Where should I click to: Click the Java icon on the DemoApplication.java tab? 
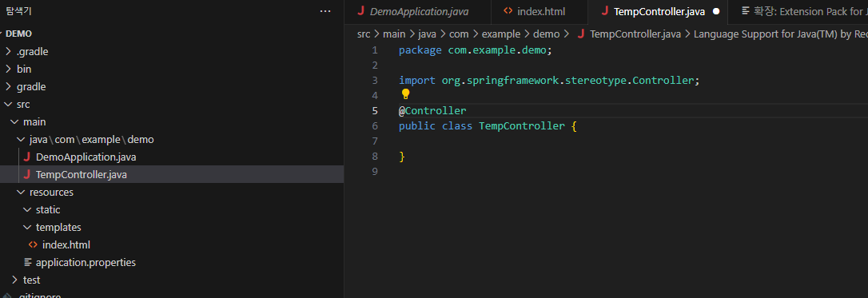tap(361, 11)
